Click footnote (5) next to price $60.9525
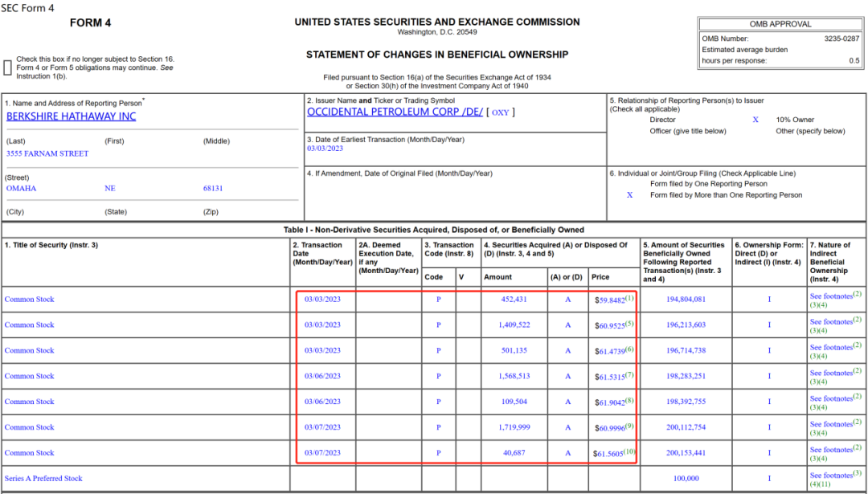The width and height of the screenshot is (868, 494). [x=629, y=323]
